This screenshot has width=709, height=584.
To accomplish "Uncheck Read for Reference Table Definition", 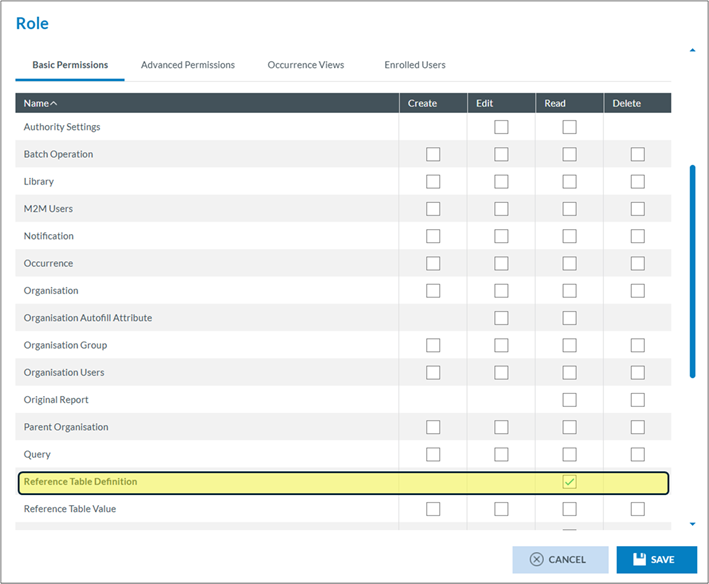I will [x=569, y=482].
